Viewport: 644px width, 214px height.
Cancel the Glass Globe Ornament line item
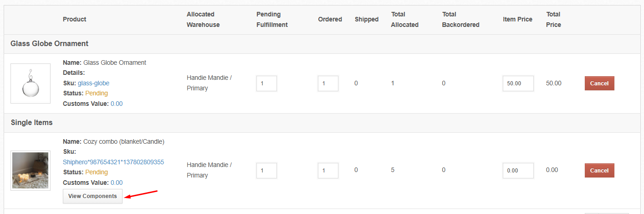599,84
